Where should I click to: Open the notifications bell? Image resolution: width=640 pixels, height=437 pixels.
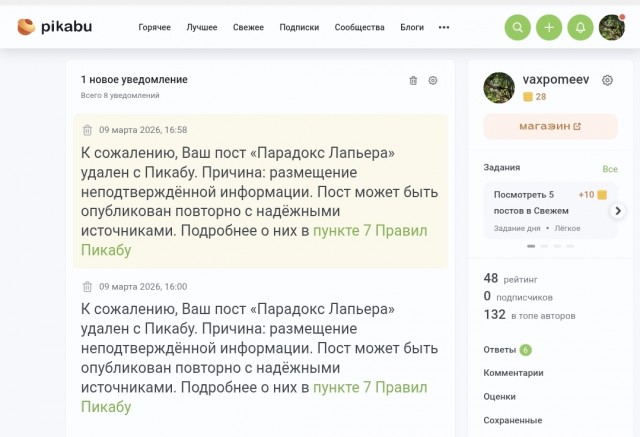pos(580,27)
